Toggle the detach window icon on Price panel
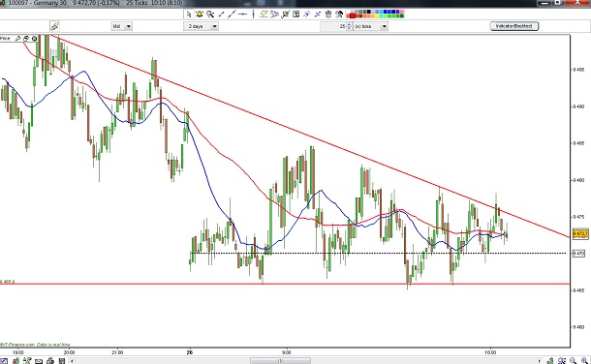The height and width of the screenshot is (364, 591). pos(26,39)
